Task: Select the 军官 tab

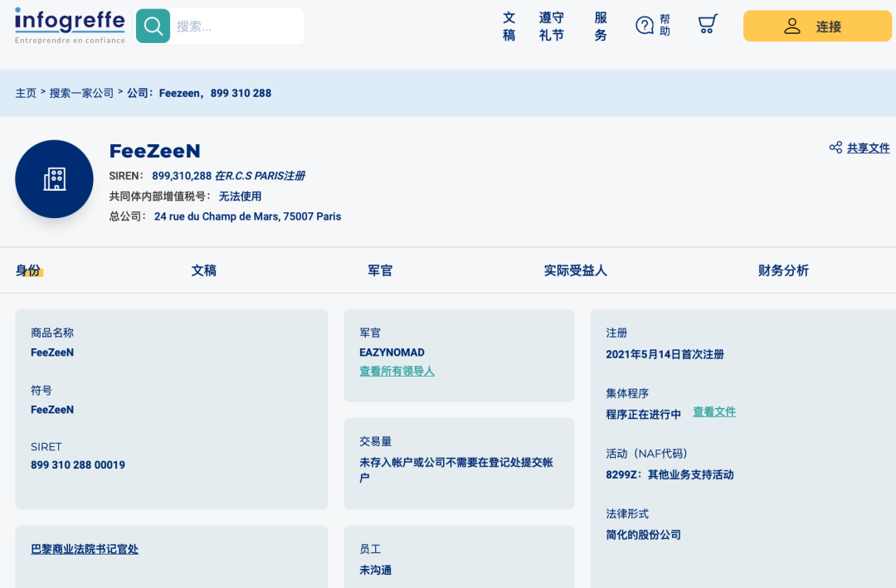Action: tap(379, 270)
